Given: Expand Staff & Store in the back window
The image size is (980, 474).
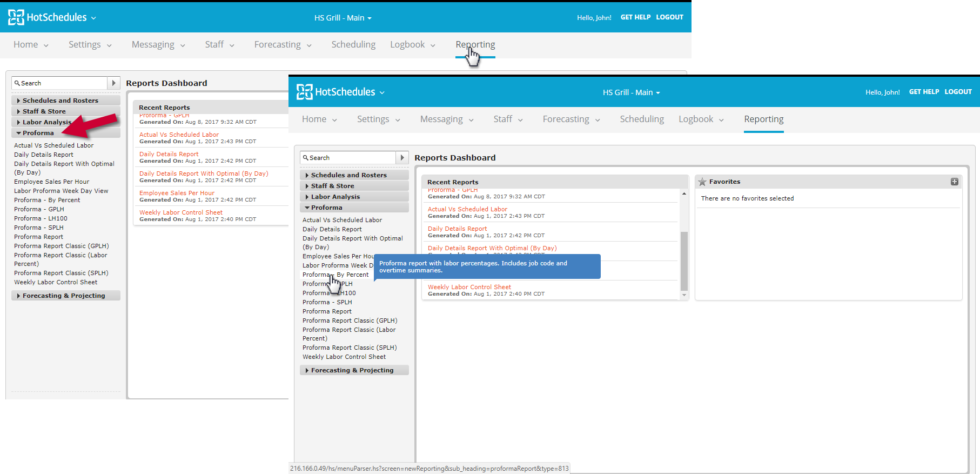Looking at the screenshot, I should click(66, 111).
